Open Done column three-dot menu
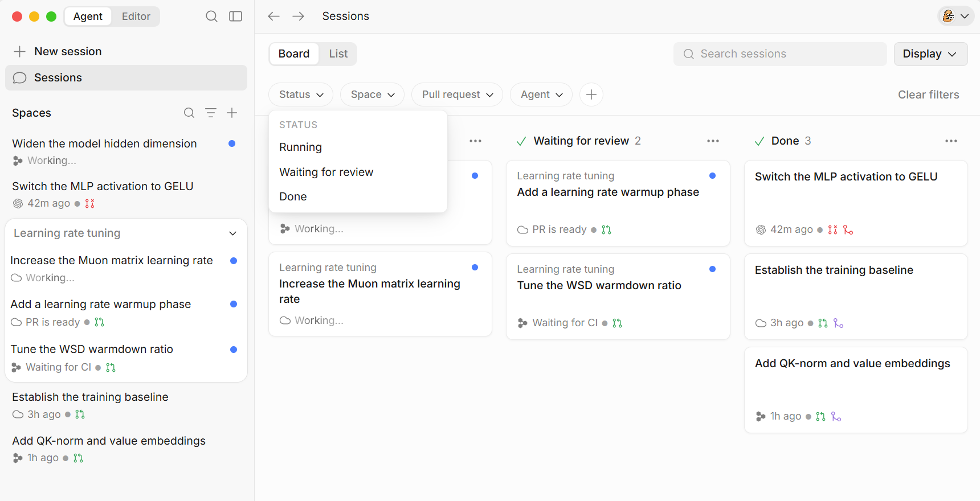This screenshot has width=980, height=501. [x=951, y=141]
